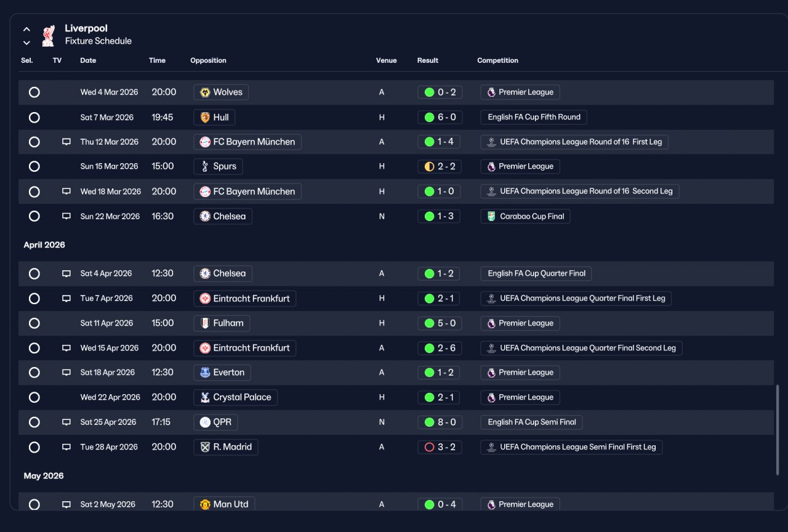The height and width of the screenshot is (532, 788).
Task: Open the 2 - 6 Eintracht Frankfurt result
Action: pyautogui.click(x=440, y=348)
